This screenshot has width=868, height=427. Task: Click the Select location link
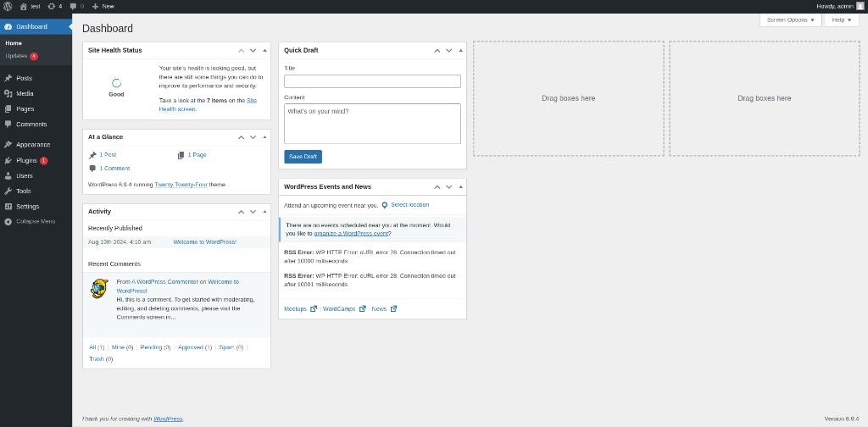(409, 205)
